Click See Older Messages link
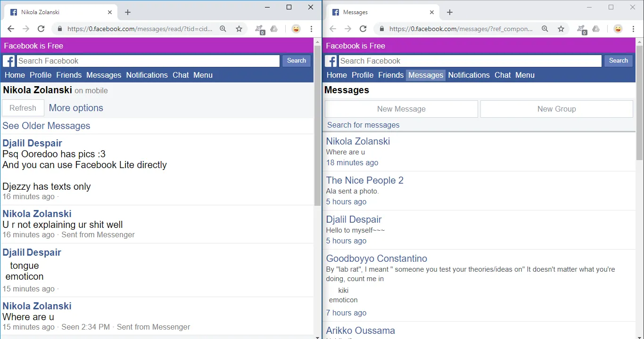This screenshot has width=644, height=339. pyautogui.click(x=46, y=126)
